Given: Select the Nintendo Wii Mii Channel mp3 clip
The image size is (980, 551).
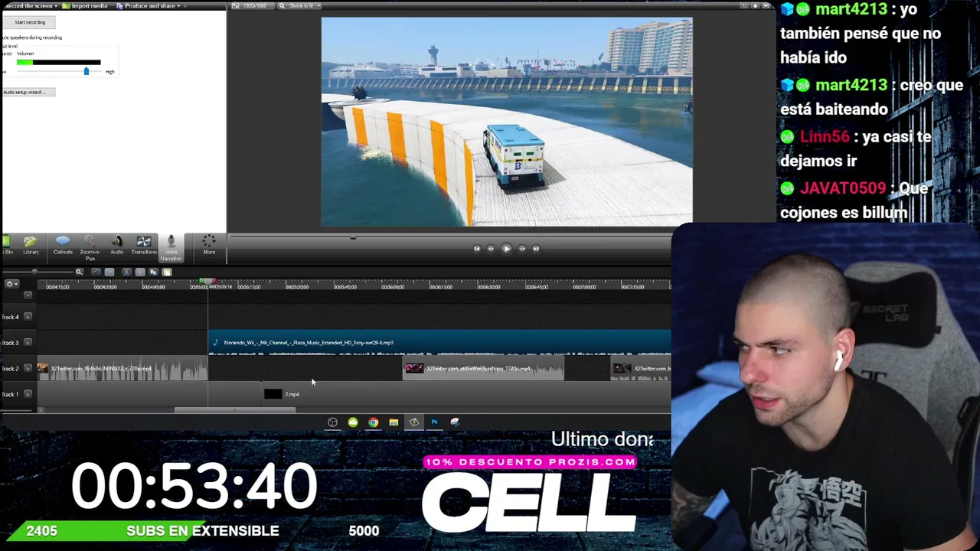Looking at the screenshot, I should pyautogui.click(x=439, y=343).
